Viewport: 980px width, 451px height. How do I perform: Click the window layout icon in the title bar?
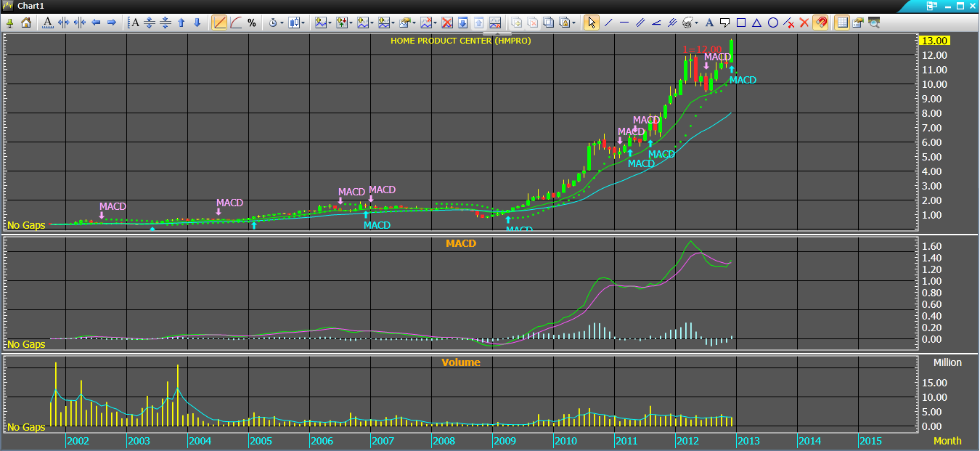[931, 6]
